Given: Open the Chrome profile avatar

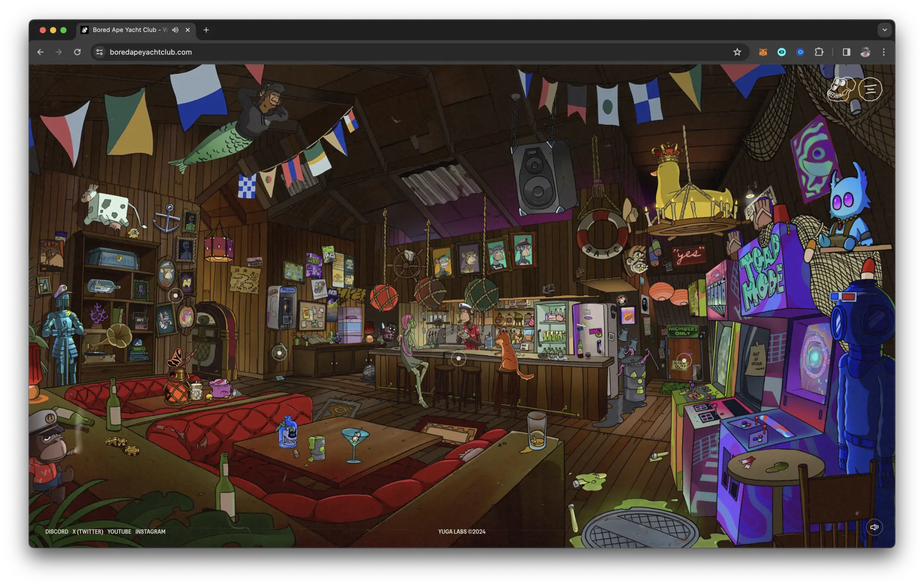Looking at the screenshot, I should [x=865, y=52].
